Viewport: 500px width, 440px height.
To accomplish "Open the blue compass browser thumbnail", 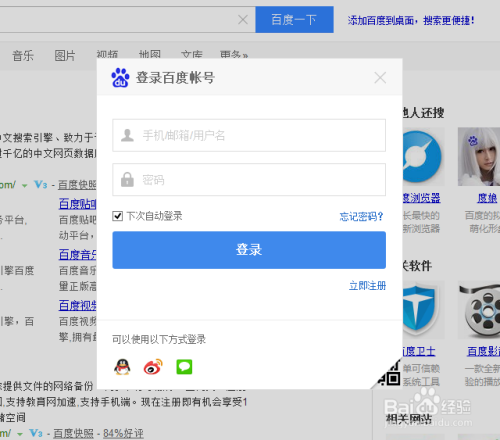I will tap(422, 157).
